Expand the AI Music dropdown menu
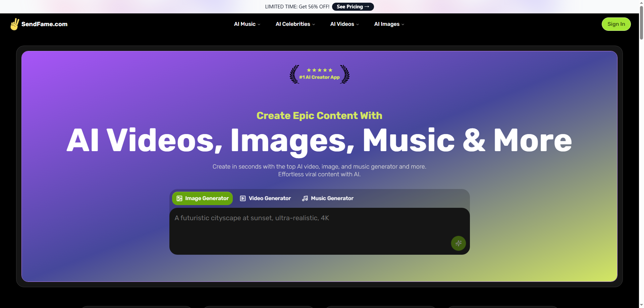 [247, 24]
